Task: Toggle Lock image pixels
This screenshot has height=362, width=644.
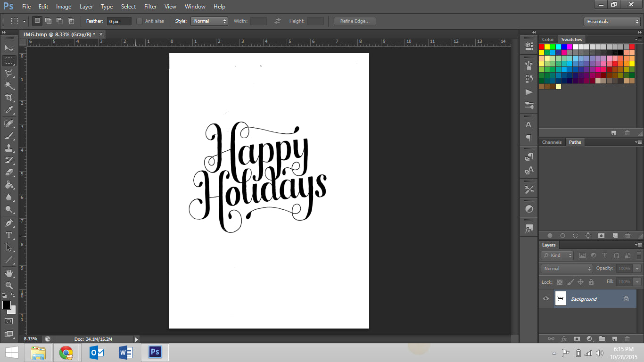Action: pyautogui.click(x=570, y=282)
